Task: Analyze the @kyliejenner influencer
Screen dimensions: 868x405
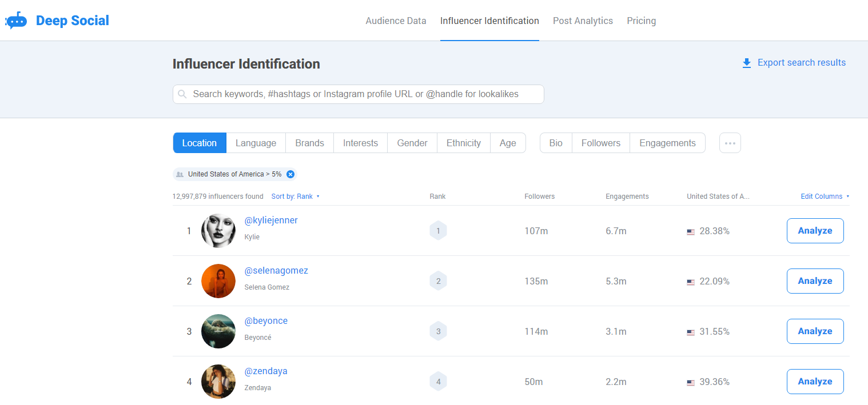Action: coord(815,231)
